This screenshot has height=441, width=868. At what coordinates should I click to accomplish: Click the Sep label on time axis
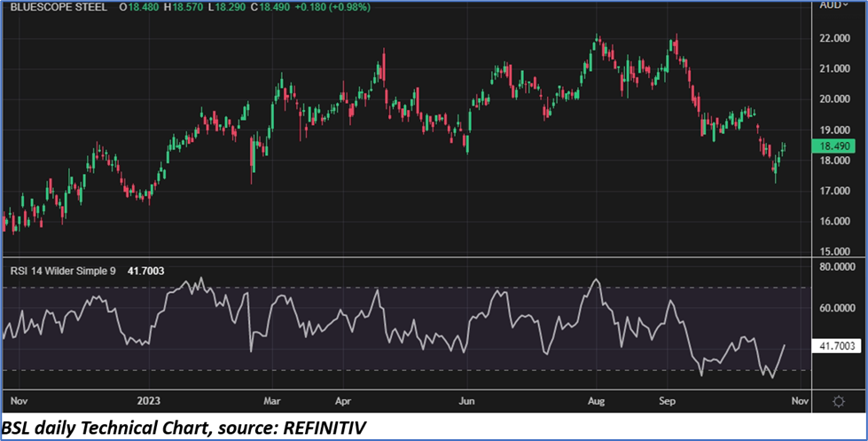click(x=667, y=400)
